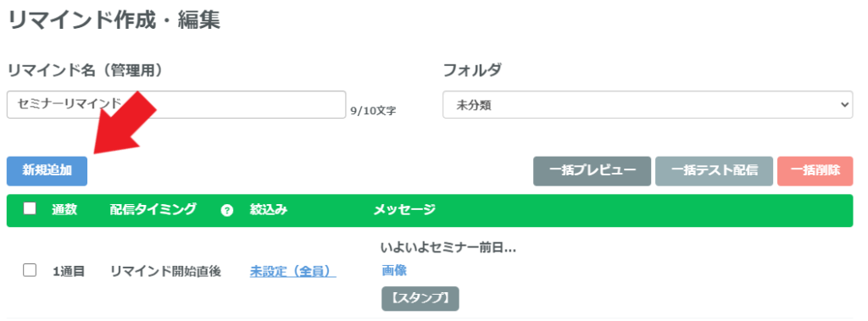Select the いよいよセミナー前日... message text
The width and height of the screenshot is (868, 321).
[448, 248]
